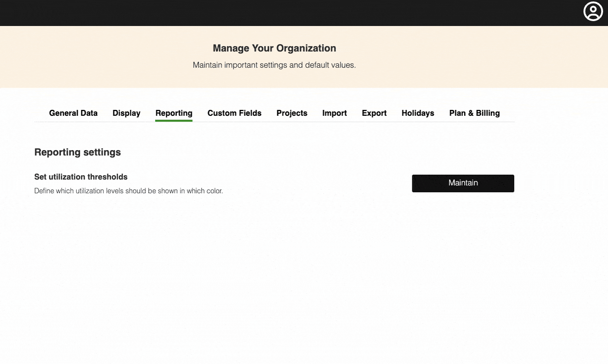Click the Set utilization thresholds label
The image size is (608, 364).
[81, 177]
